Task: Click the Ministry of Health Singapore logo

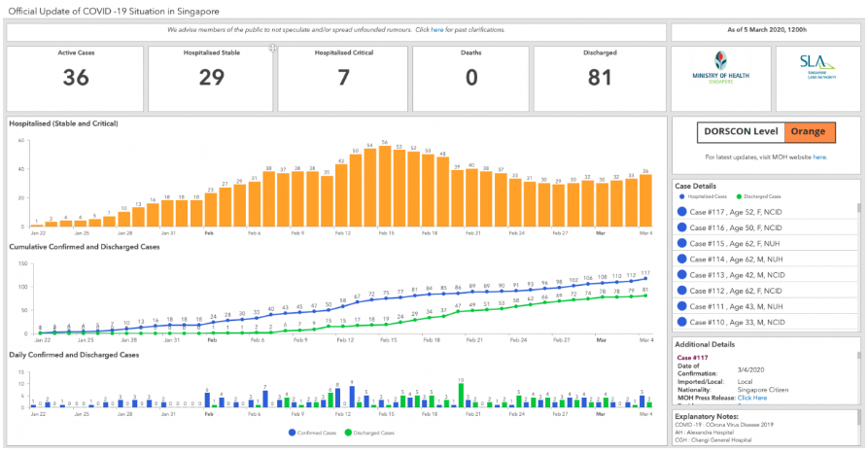Action: point(720,68)
